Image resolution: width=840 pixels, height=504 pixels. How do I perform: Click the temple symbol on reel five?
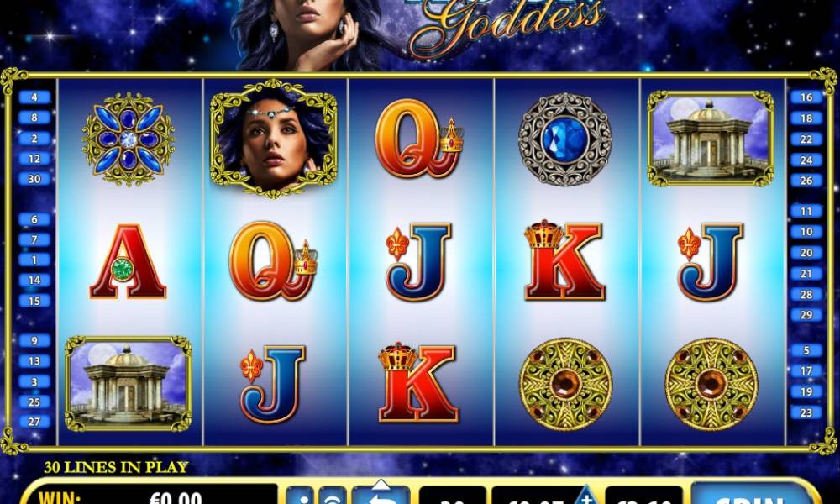[x=711, y=139]
